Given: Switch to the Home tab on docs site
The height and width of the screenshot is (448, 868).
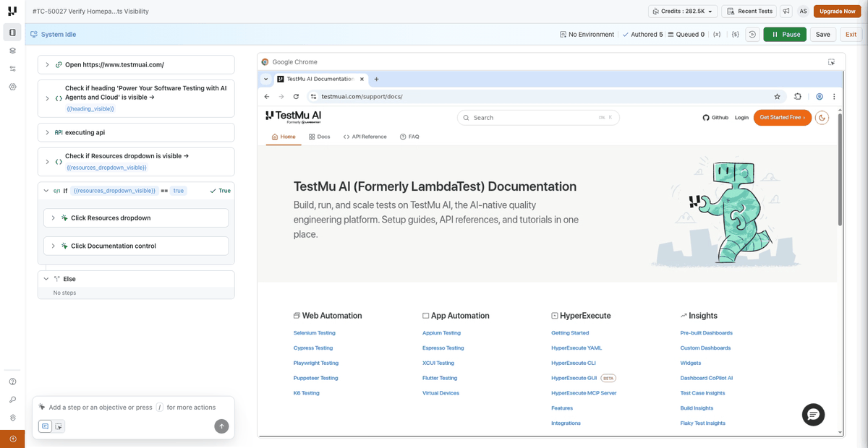Looking at the screenshot, I should [x=284, y=137].
